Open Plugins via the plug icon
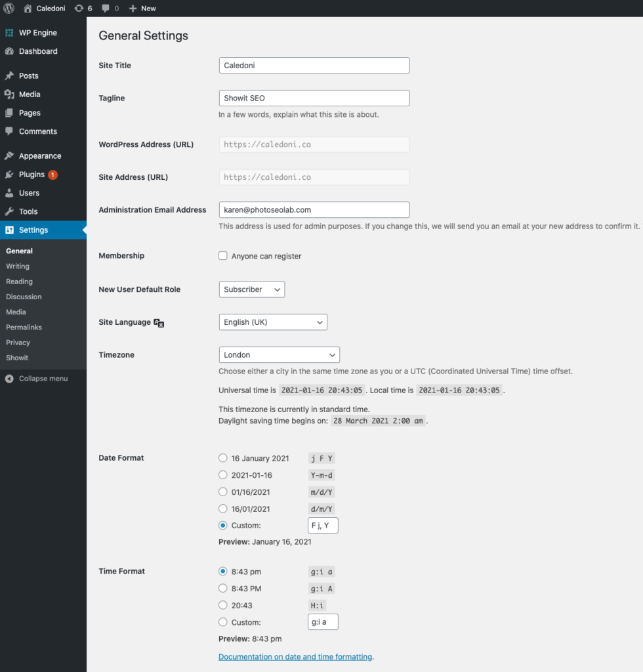This screenshot has width=643, height=672. click(9, 175)
